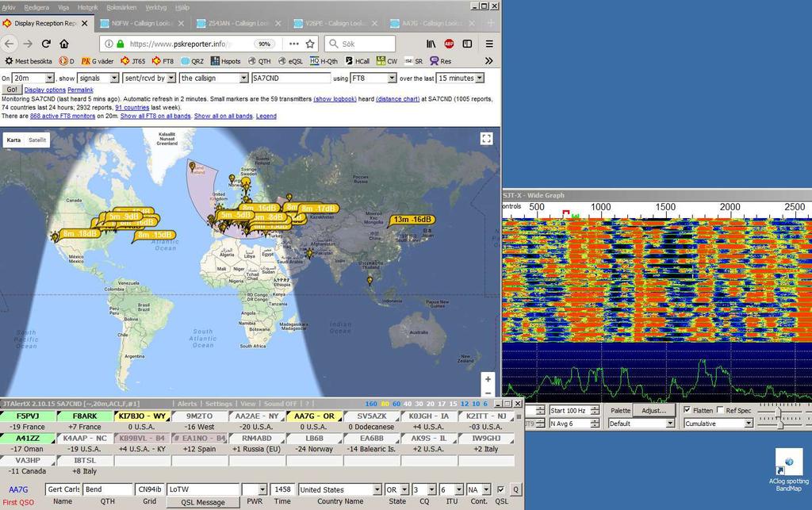This screenshot has height=510, width=812.
Task: Open the Display options link
Action: (45, 90)
